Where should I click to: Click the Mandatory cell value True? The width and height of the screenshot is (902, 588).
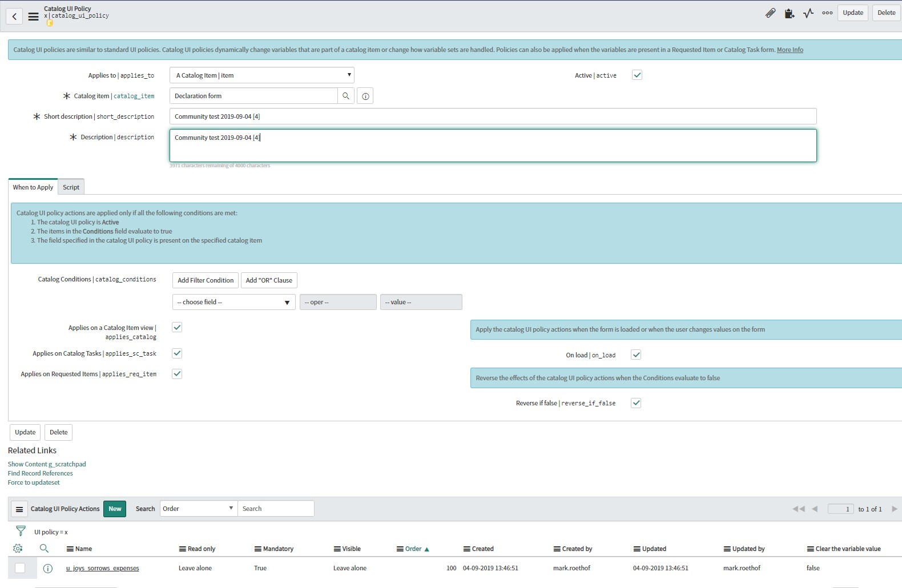(260, 568)
